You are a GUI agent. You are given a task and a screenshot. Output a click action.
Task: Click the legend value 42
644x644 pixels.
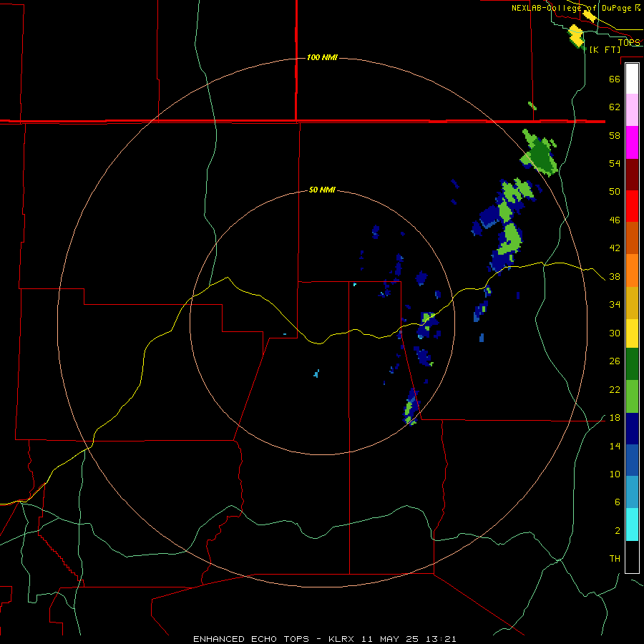coord(615,248)
